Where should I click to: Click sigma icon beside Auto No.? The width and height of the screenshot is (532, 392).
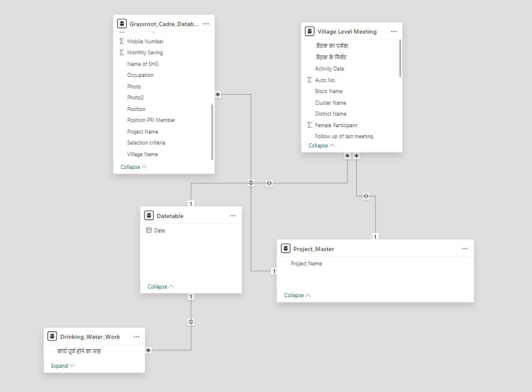coord(310,80)
